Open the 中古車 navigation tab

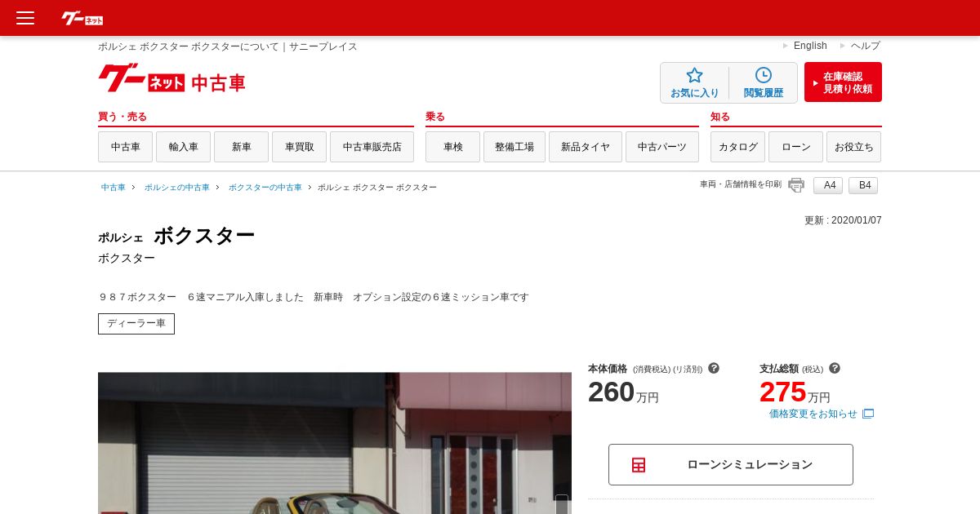tap(125, 147)
